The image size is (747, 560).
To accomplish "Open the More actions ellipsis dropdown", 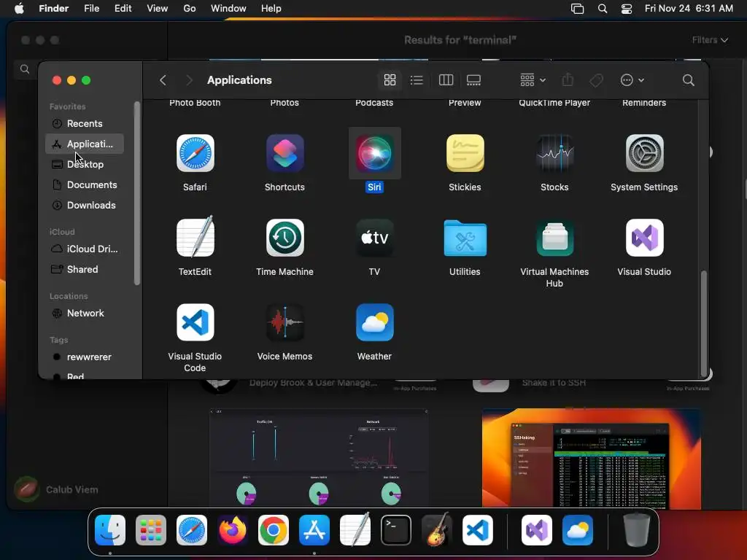I will (632, 80).
